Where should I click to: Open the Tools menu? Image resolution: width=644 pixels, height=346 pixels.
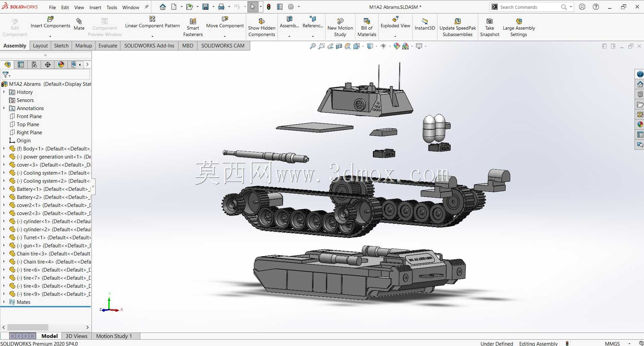point(112,7)
